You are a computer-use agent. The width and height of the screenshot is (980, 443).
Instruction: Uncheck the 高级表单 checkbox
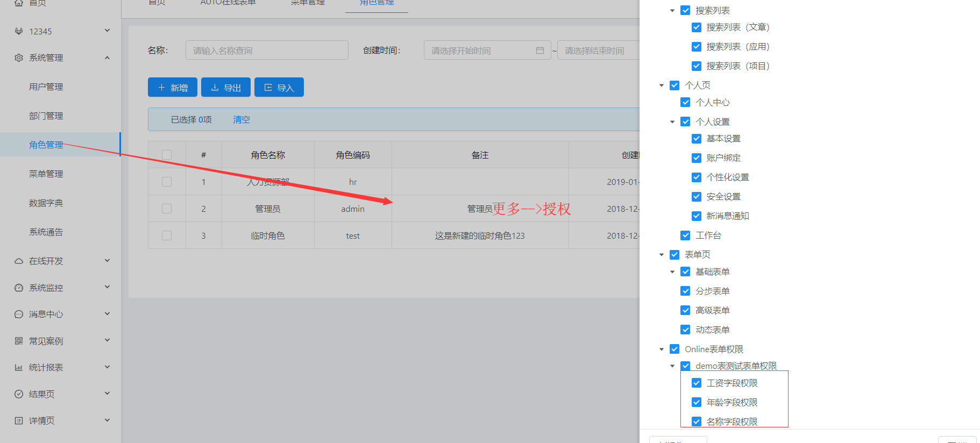coord(685,310)
